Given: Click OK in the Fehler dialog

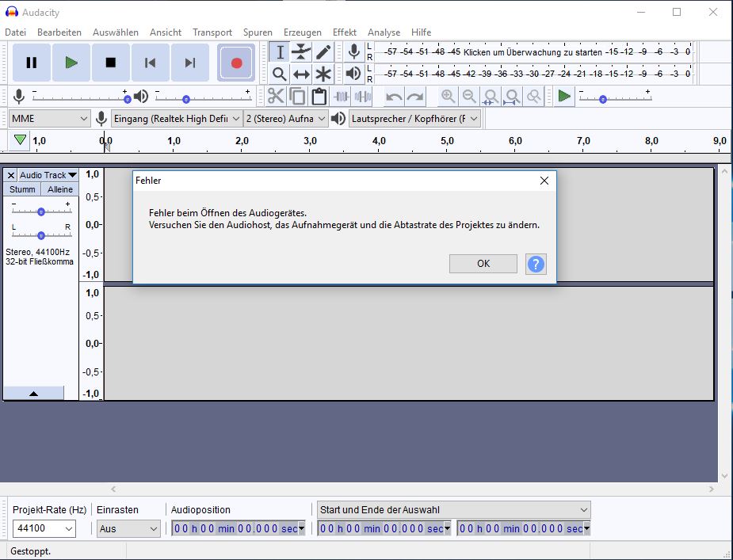Looking at the screenshot, I should click(483, 264).
